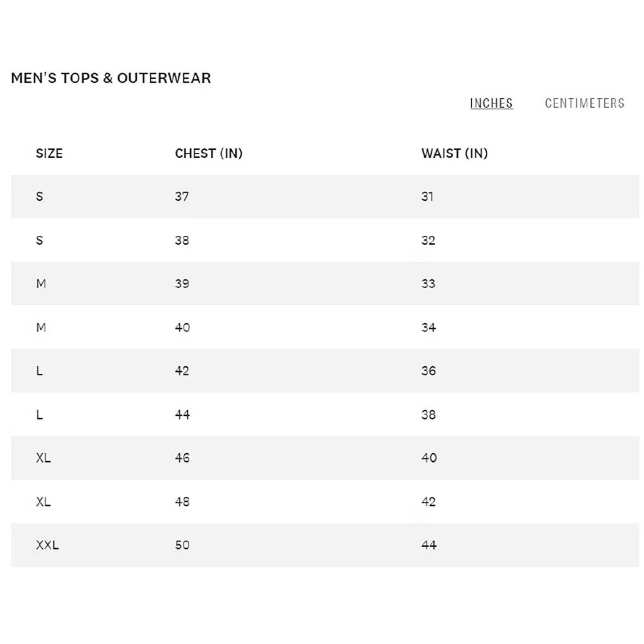Click the MEN'S TOPS & OUTERWEAR heading
644x644 pixels.
tap(111, 78)
